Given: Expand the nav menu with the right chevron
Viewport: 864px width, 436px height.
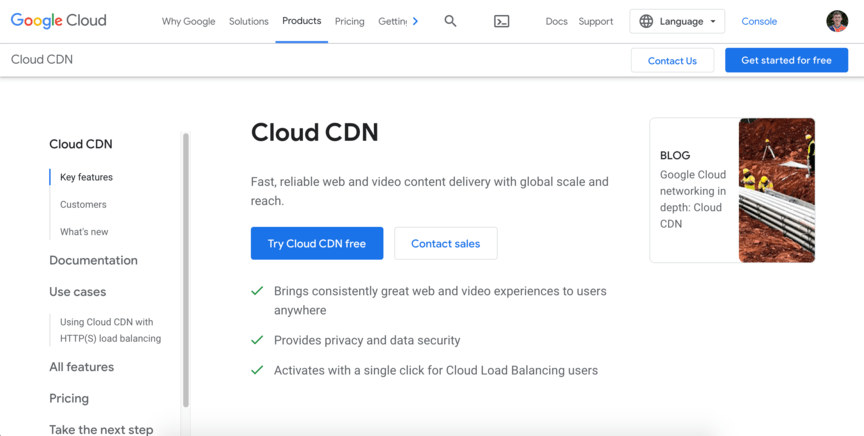Looking at the screenshot, I should pos(415,21).
